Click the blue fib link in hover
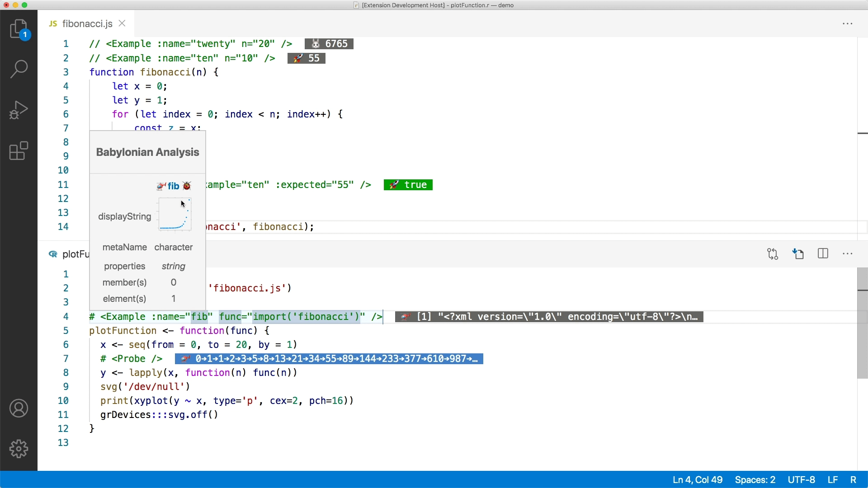868x488 pixels. 173,186
